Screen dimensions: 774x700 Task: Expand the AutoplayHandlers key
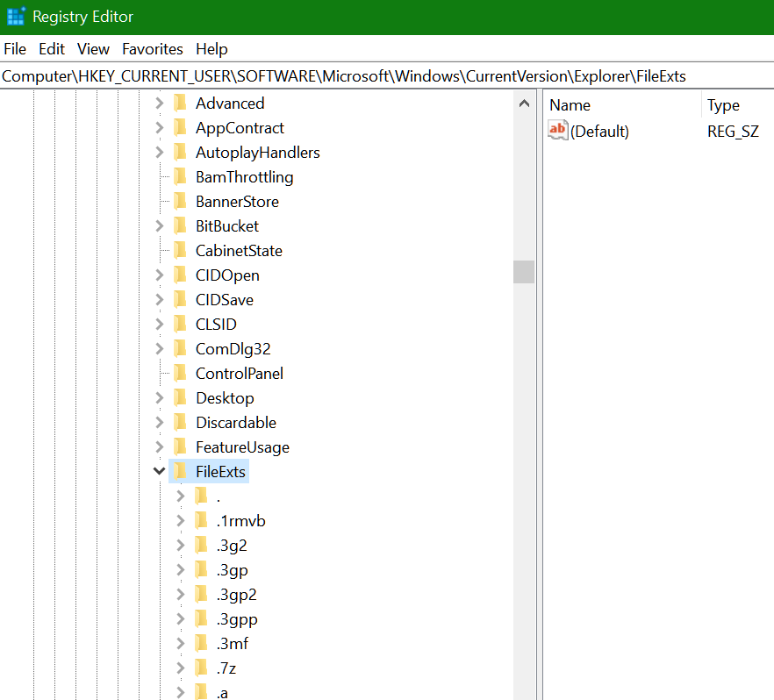(159, 153)
